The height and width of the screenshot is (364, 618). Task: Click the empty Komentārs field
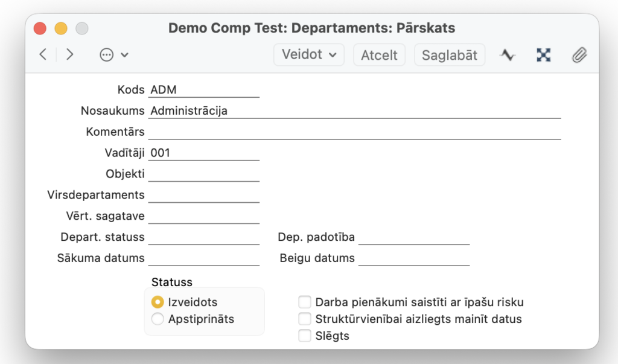tap(354, 132)
